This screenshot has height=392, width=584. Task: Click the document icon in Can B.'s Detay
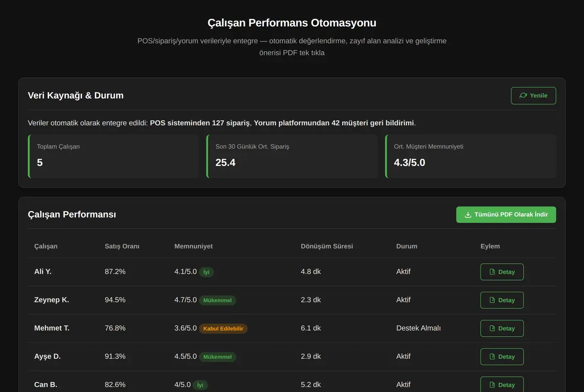[x=492, y=385]
